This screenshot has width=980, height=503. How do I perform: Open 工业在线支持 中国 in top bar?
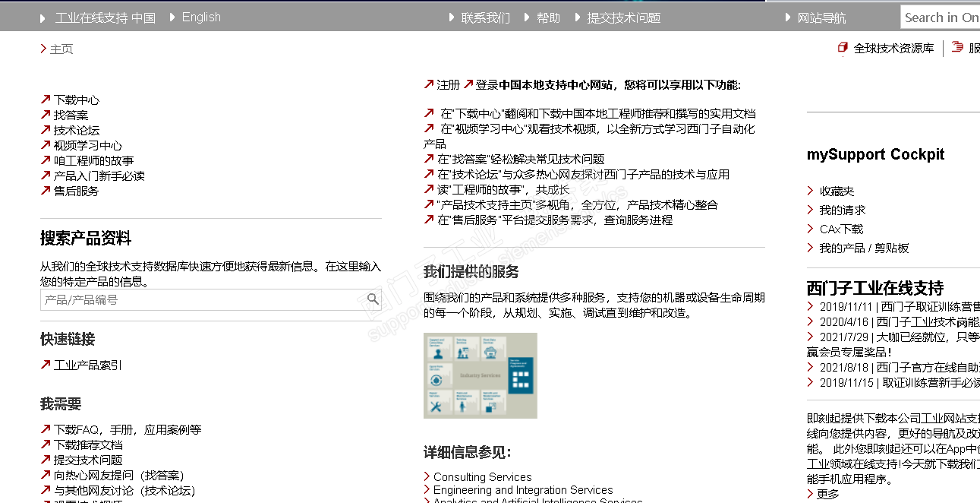pos(106,17)
